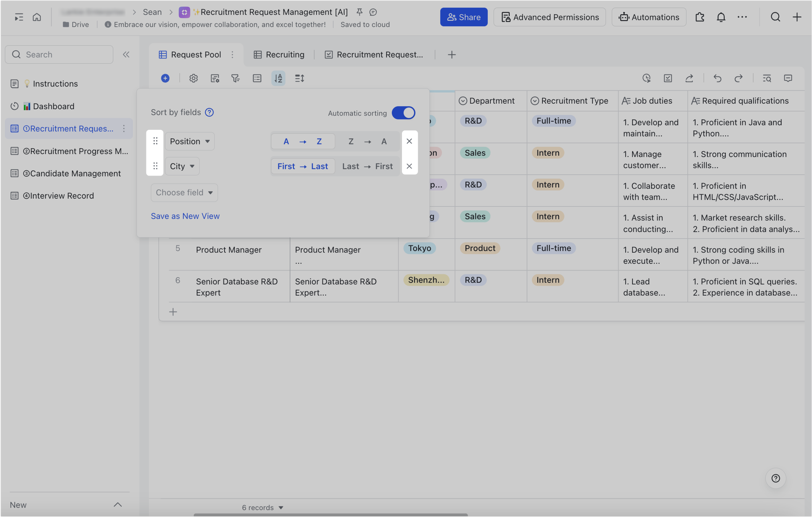Screen dimensions: 812x517
Task: Click the redo arrow icon
Action: pyautogui.click(x=739, y=78)
